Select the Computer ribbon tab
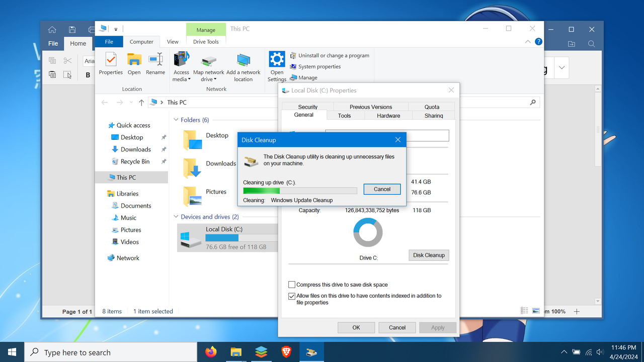This screenshot has height=362, width=644. click(141, 42)
